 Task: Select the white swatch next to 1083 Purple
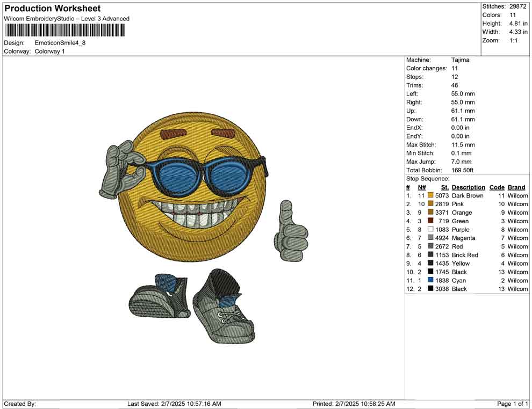coord(430,229)
